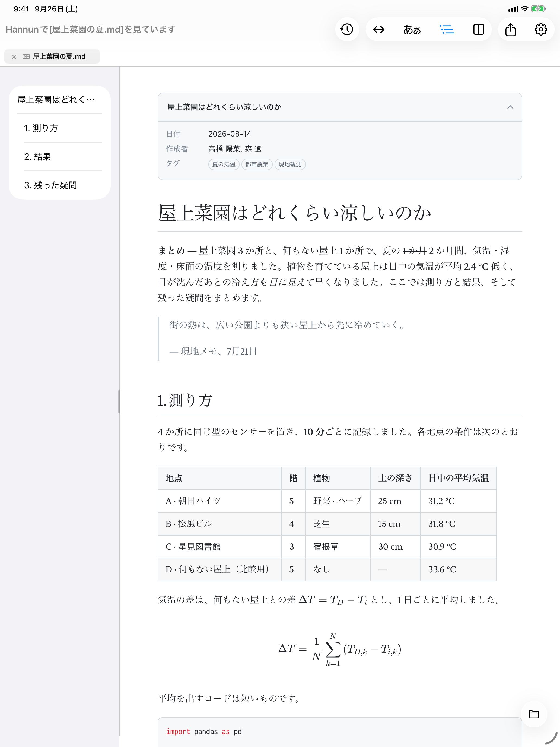
Task: Click the code line import pandas as pd
Action: (x=204, y=732)
